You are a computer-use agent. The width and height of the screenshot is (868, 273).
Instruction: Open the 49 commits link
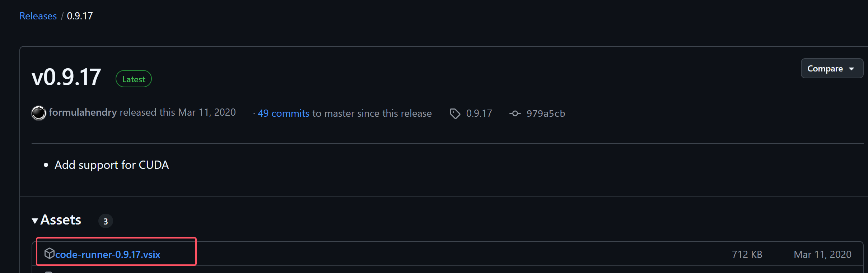point(283,114)
